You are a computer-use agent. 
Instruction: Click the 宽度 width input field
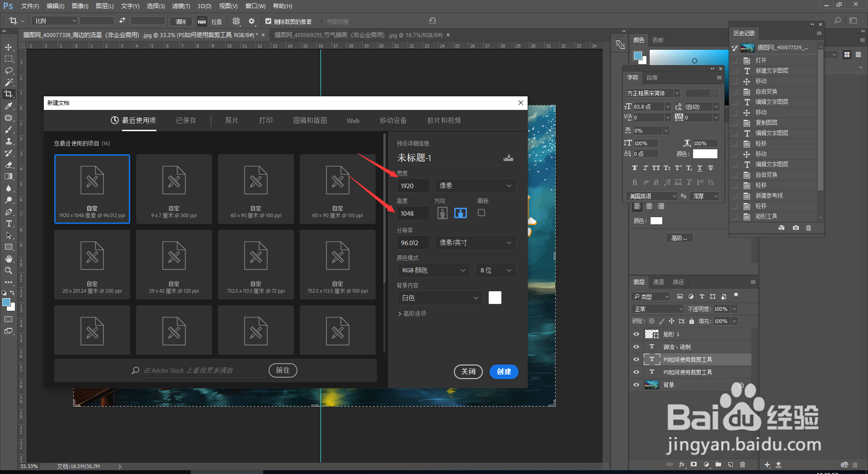tap(413, 186)
